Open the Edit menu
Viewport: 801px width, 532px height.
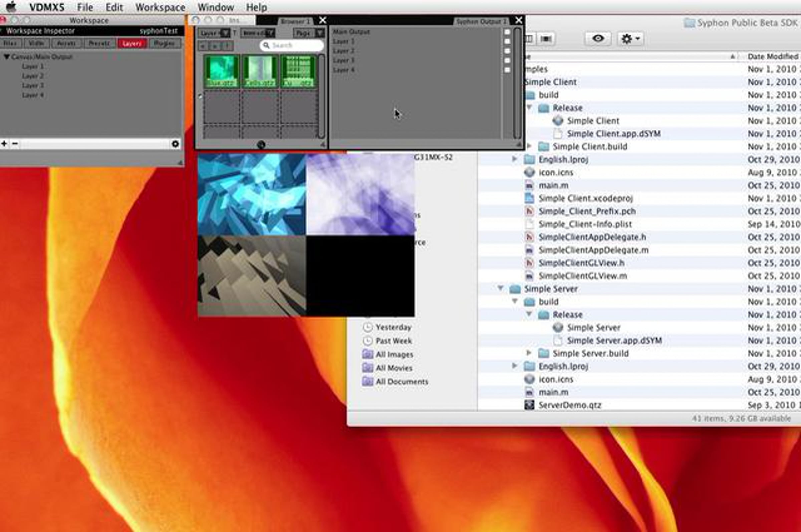pyautogui.click(x=114, y=7)
